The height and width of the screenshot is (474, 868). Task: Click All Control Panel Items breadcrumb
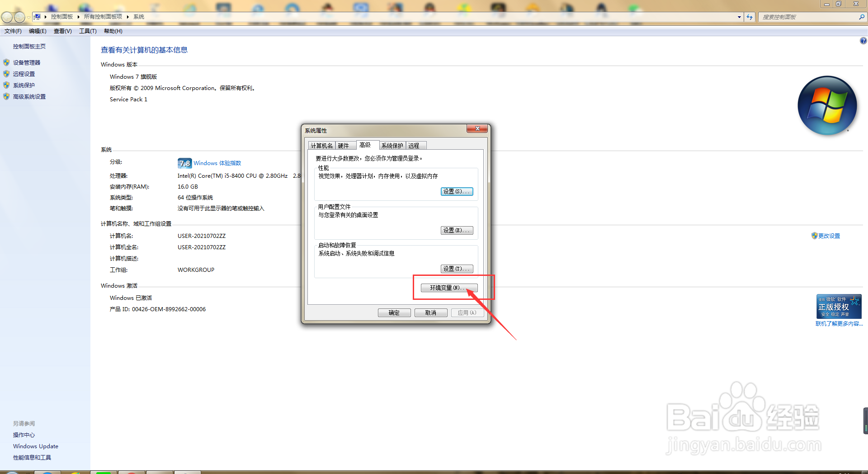point(103,17)
